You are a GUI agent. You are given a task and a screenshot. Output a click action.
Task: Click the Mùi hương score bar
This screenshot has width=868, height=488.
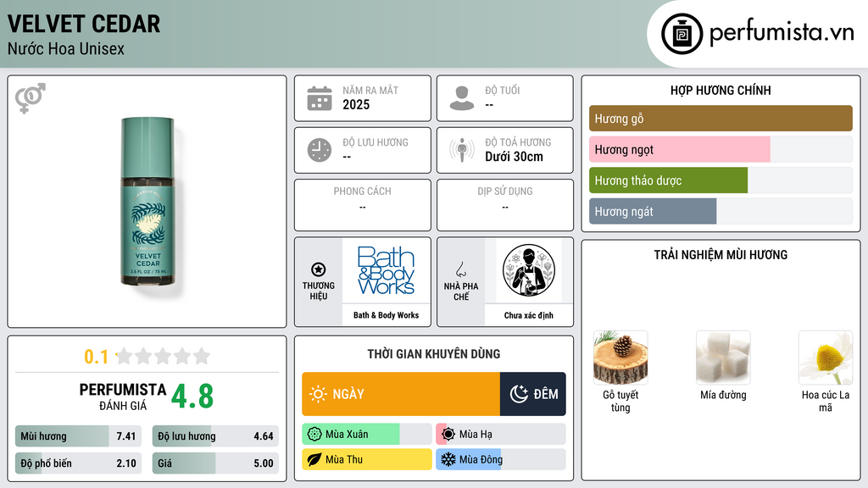pos(78,436)
